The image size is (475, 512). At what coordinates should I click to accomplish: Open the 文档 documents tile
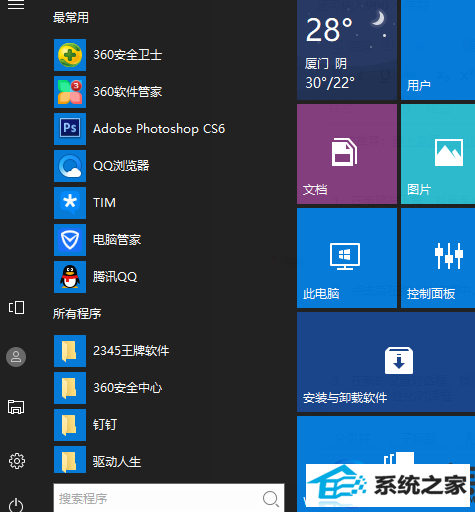pyautogui.click(x=347, y=154)
